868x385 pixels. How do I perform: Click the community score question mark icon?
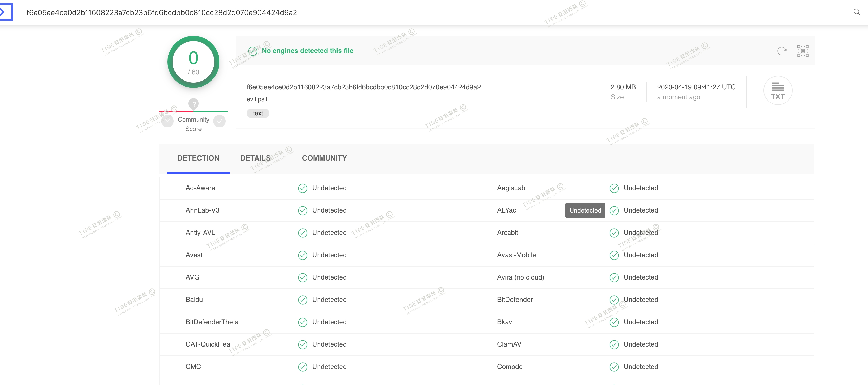click(x=193, y=104)
